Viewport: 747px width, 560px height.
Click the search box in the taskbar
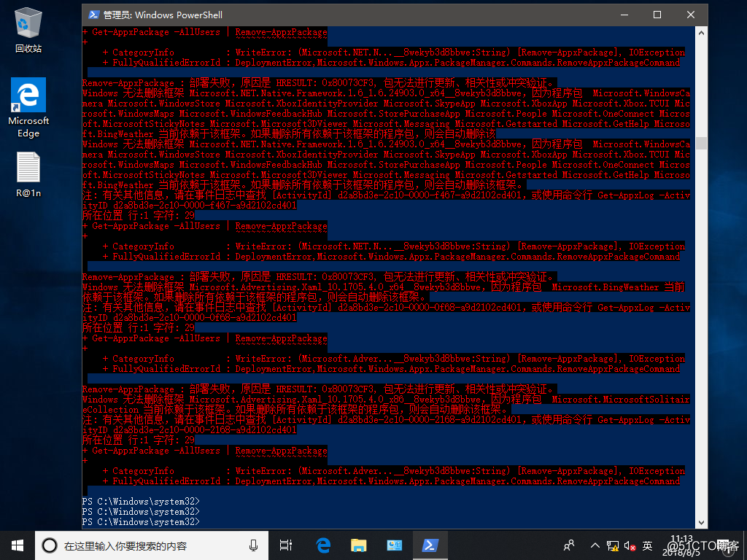point(152,545)
